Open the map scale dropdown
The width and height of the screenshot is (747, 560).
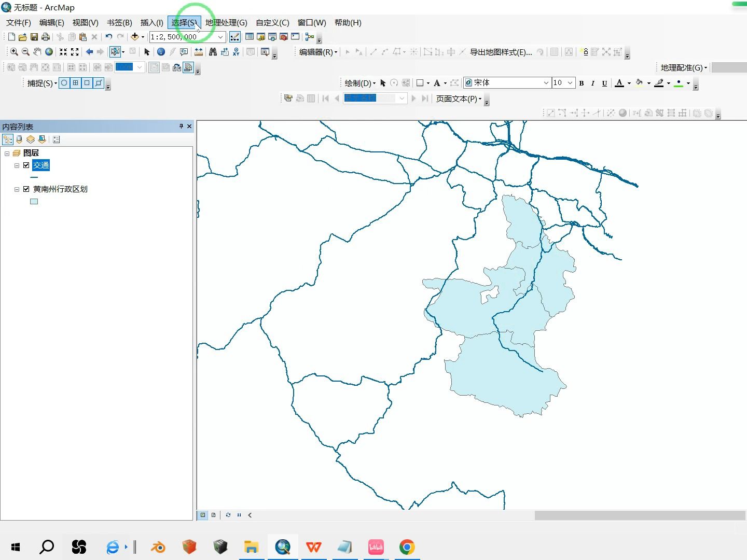pos(220,37)
